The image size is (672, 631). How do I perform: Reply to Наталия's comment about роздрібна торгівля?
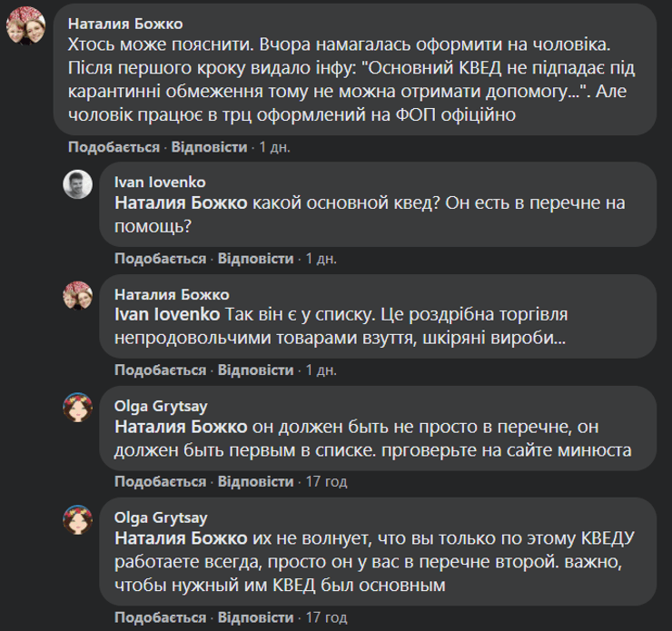point(255,370)
